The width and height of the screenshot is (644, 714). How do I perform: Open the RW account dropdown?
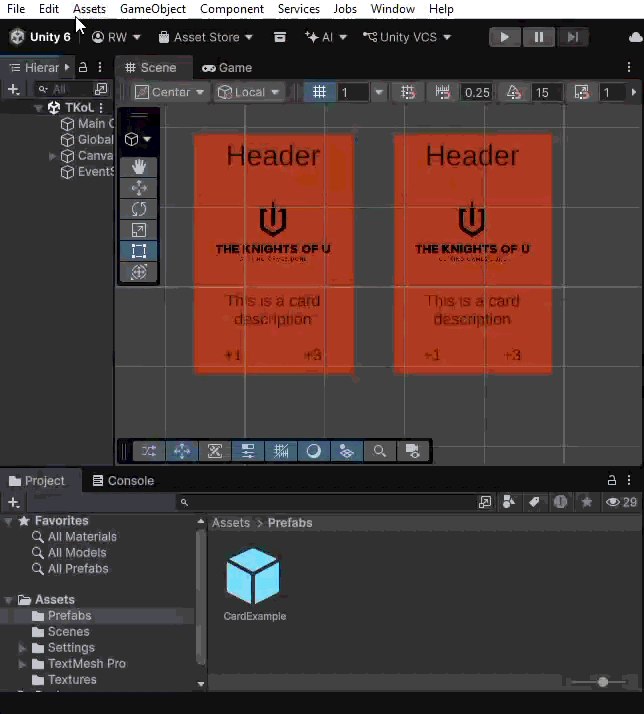pos(116,37)
